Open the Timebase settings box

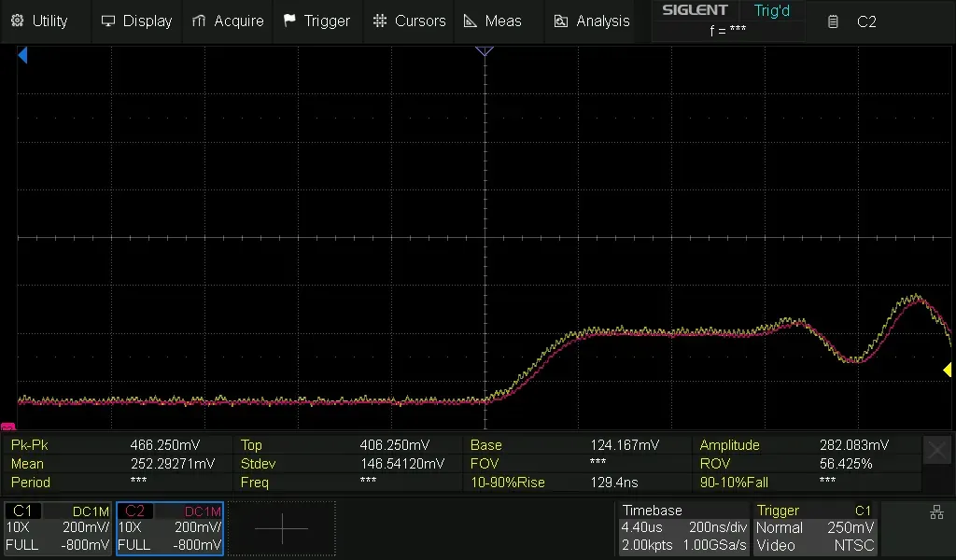click(683, 528)
